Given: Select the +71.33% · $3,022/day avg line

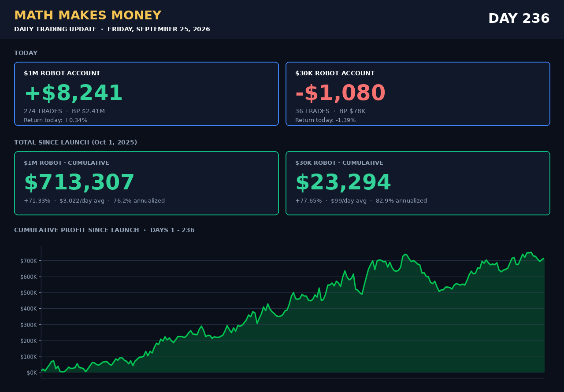Looking at the screenshot, I should 94,201.
